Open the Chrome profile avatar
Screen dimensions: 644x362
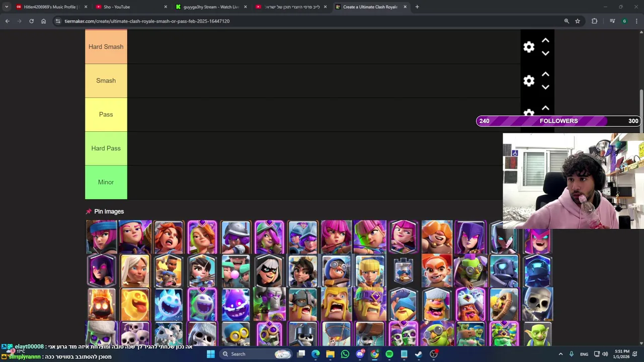(x=624, y=21)
